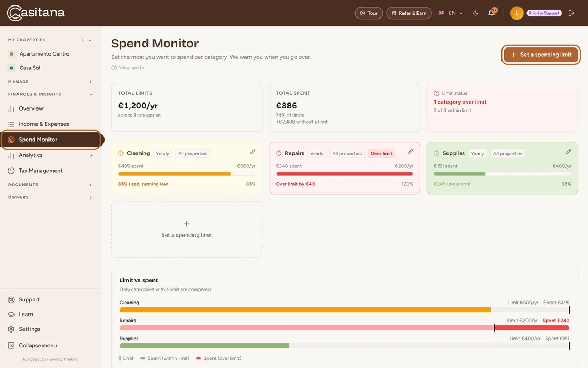Click the Casitana logo
588x368 pixels.
click(x=35, y=13)
